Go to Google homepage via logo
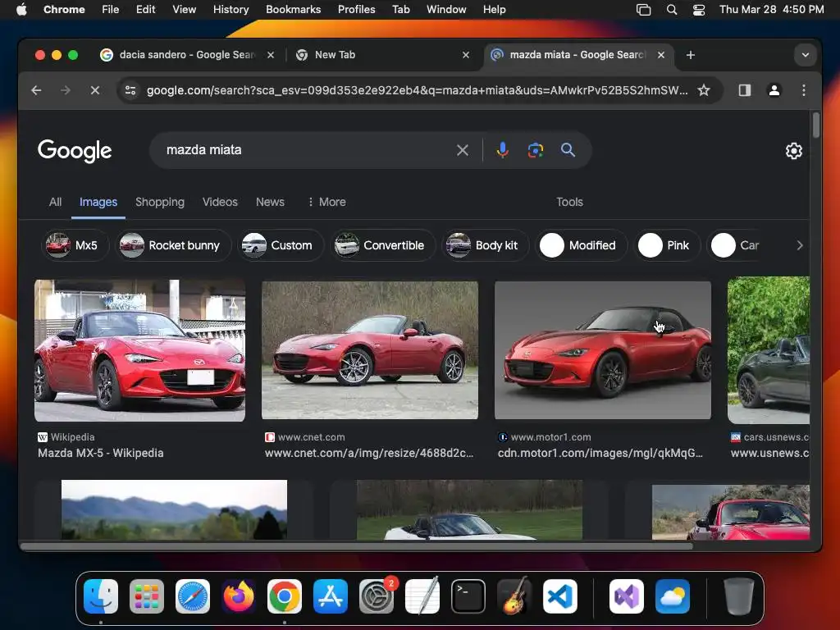This screenshot has width=840, height=630. 75,151
